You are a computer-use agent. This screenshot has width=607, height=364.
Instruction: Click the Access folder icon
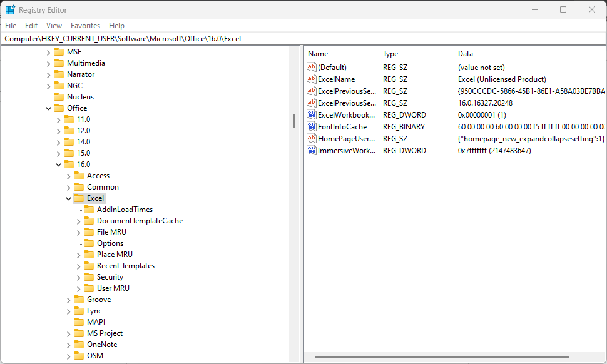pos(79,176)
